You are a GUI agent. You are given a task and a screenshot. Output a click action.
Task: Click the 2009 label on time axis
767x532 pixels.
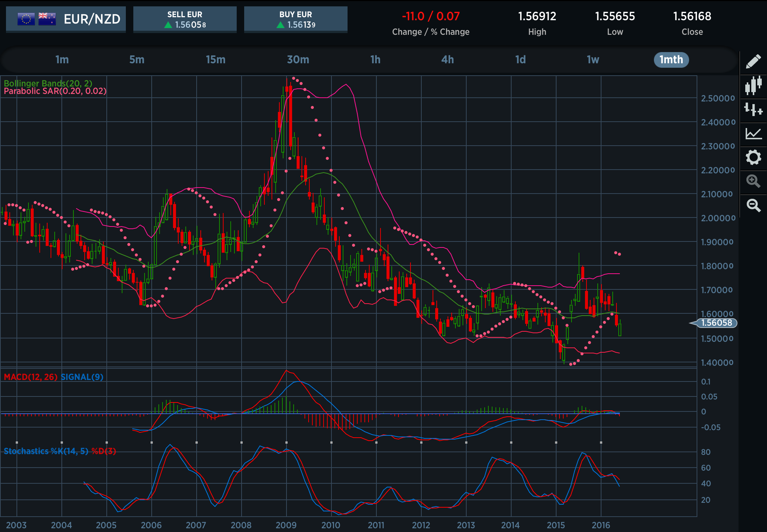(286, 525)
